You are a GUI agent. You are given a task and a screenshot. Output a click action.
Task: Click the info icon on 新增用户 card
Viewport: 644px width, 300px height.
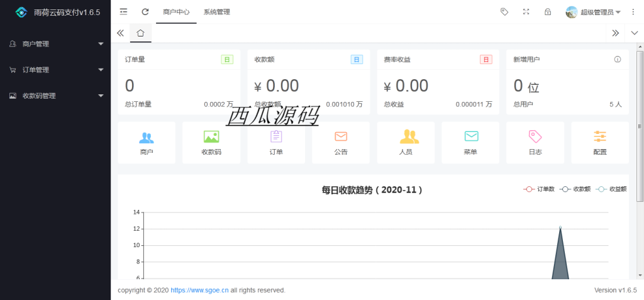click(618, 60)
